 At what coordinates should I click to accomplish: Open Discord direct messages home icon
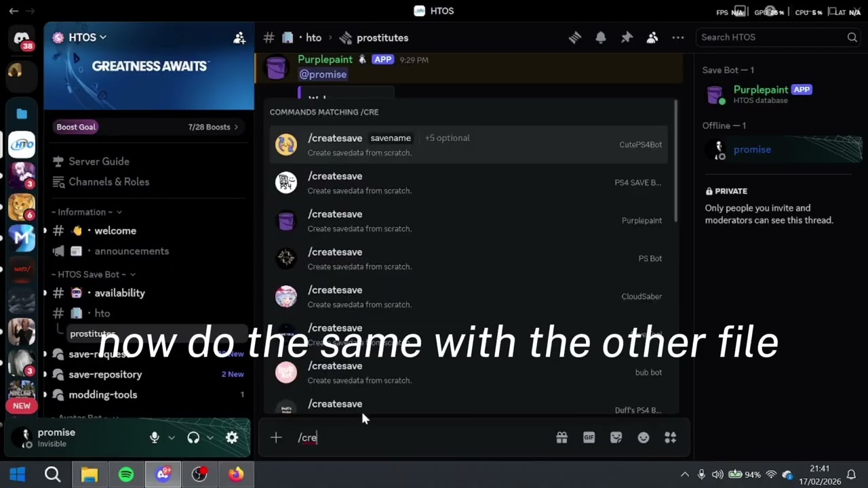tap(22, 39)
